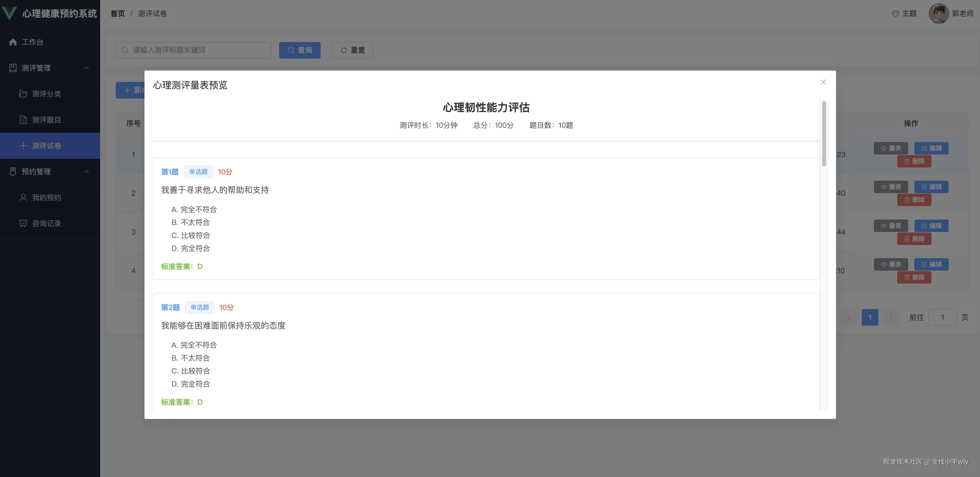The height and width of the screenshot is (477, 980).
Task: Collapse the 预约管理 menu section
Action: tap(87, 171)
